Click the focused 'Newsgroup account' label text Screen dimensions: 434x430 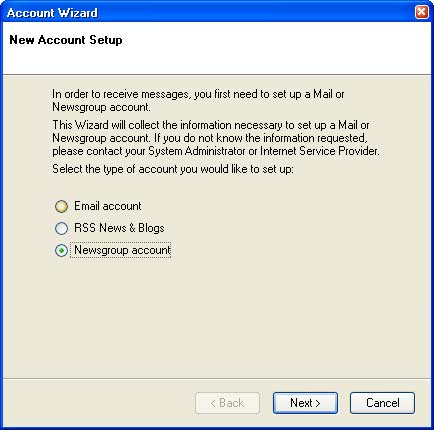point(122,250)
